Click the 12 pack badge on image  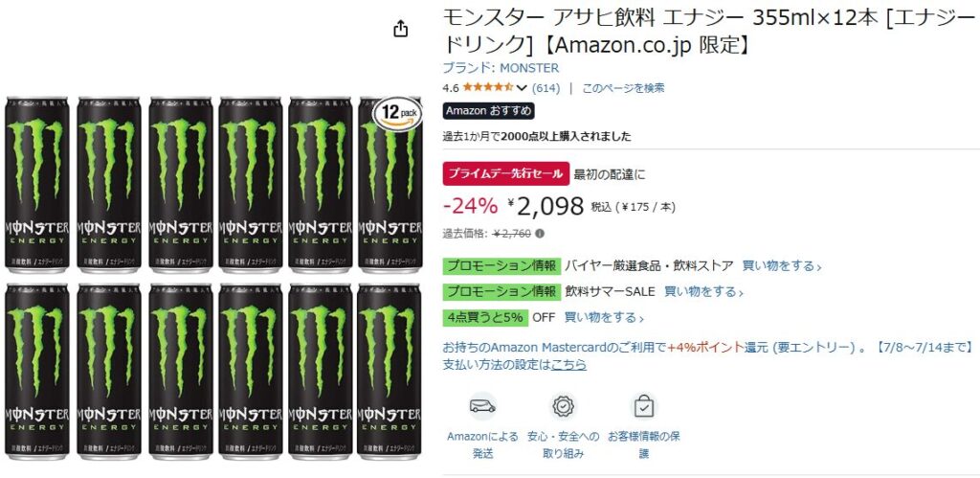point(398,113)
